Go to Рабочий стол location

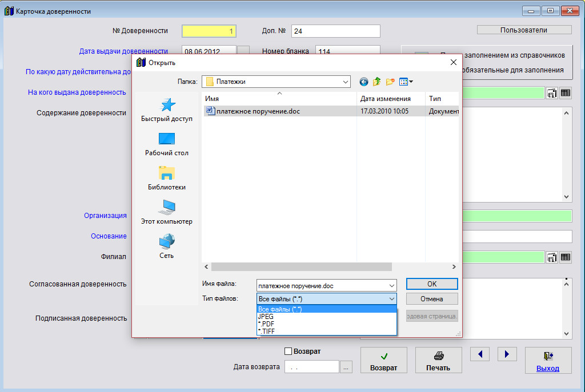coord(167,144)
